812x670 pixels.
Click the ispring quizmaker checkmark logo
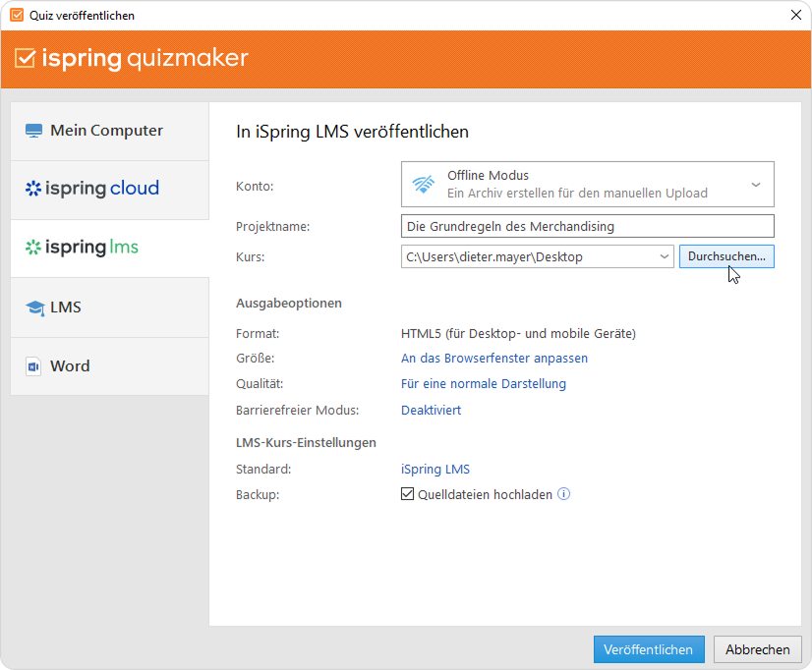coord(26,59)
